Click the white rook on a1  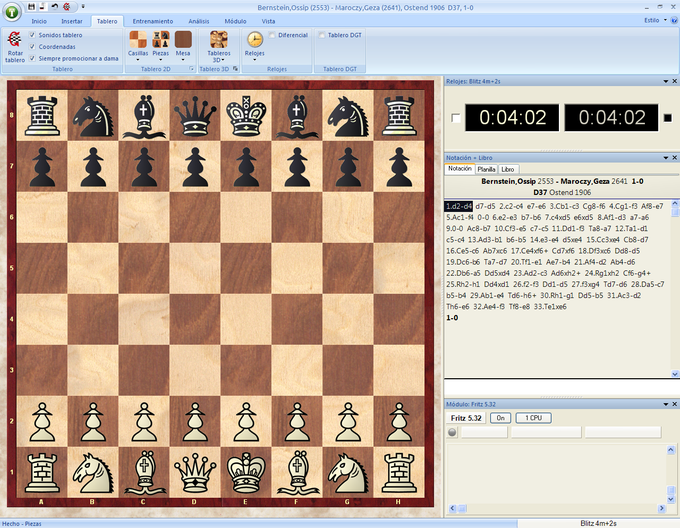(x=42, y=473)
